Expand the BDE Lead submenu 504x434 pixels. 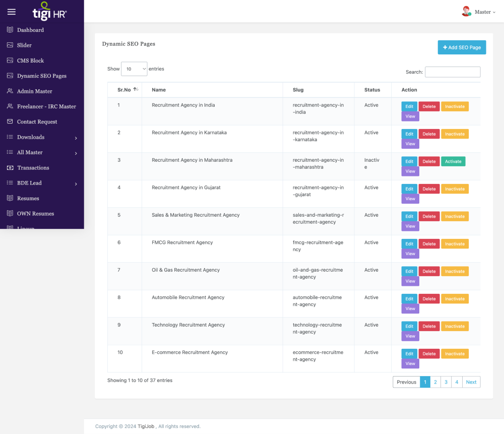point(76,183)
